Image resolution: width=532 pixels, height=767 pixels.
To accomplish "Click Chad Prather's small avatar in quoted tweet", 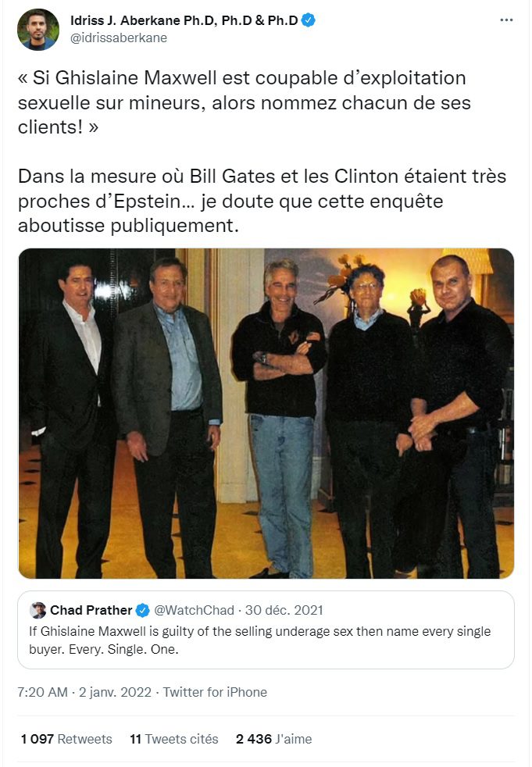I will click(x=37, y=611).
